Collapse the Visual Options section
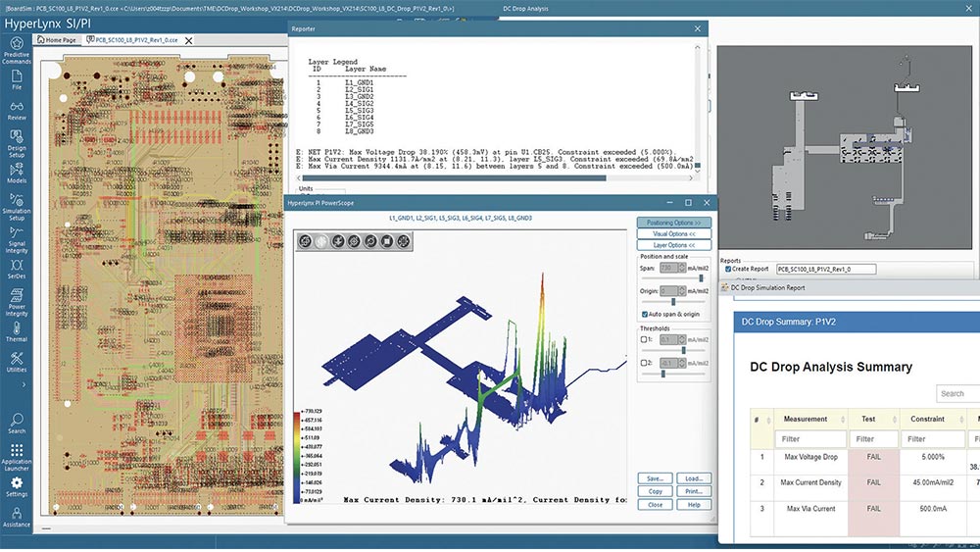980x552 pixels. (674, 233)
